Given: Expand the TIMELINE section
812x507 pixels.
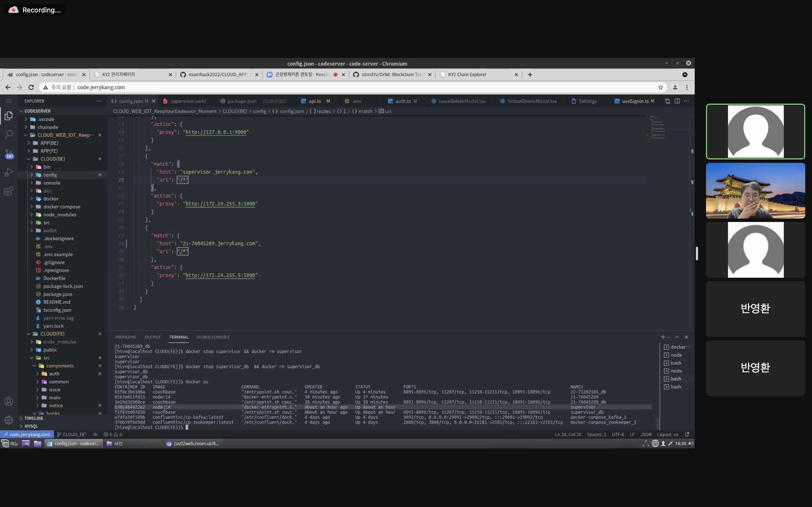Looking at the screenshot, I should 34,418.
